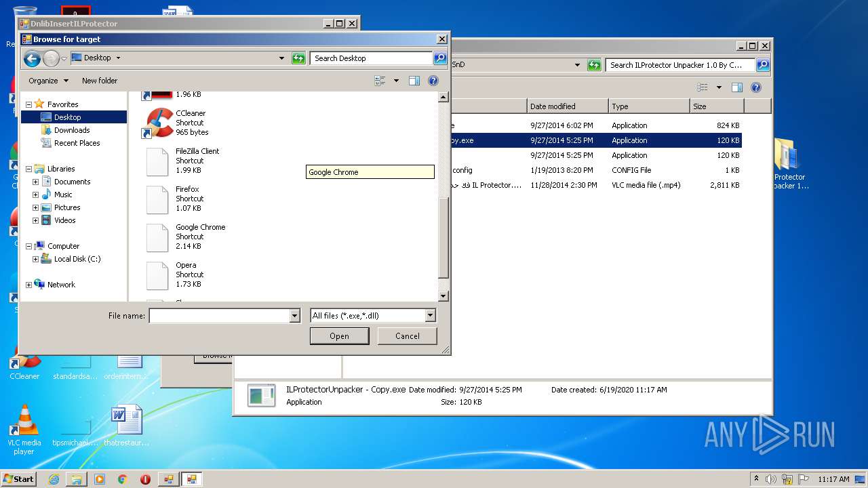Open Opera from the taskbar
Screen dimensions: 868x488
pyautogui.click(x=145, y=479)
